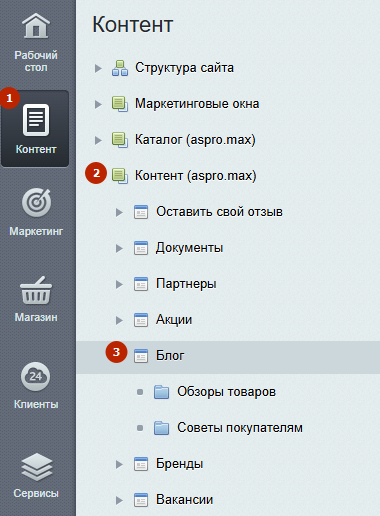Image resolution: width=380 pixels, height=516 pixels.
Task: Click the Акции list icon
Action: tap(141, 320)
